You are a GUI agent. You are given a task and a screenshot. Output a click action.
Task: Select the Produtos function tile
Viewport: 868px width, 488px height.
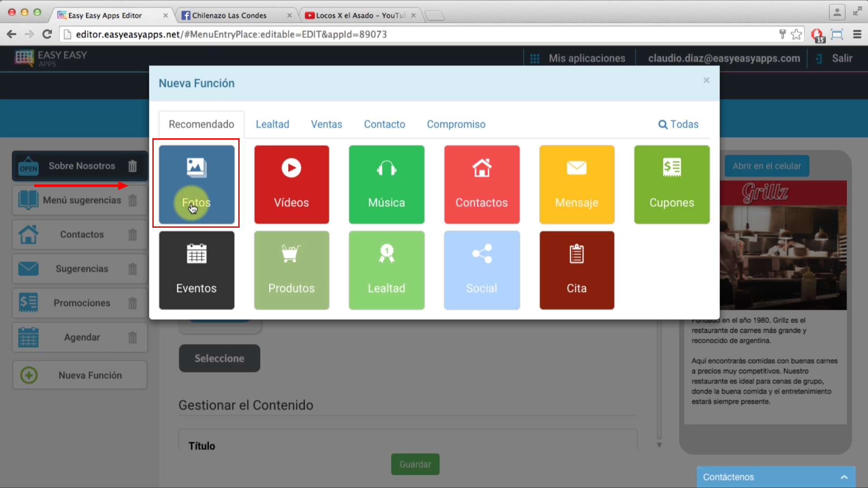(x=292, y=269)
